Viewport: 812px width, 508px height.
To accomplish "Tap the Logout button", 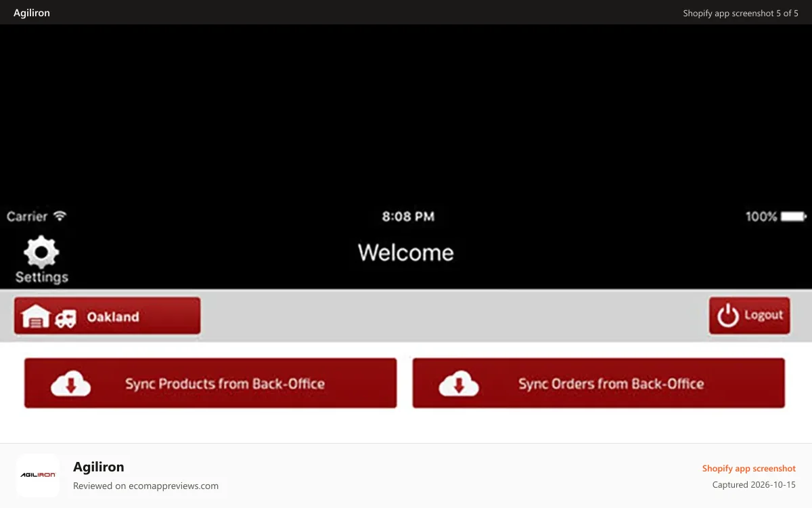I will click(x=749, y=316).
